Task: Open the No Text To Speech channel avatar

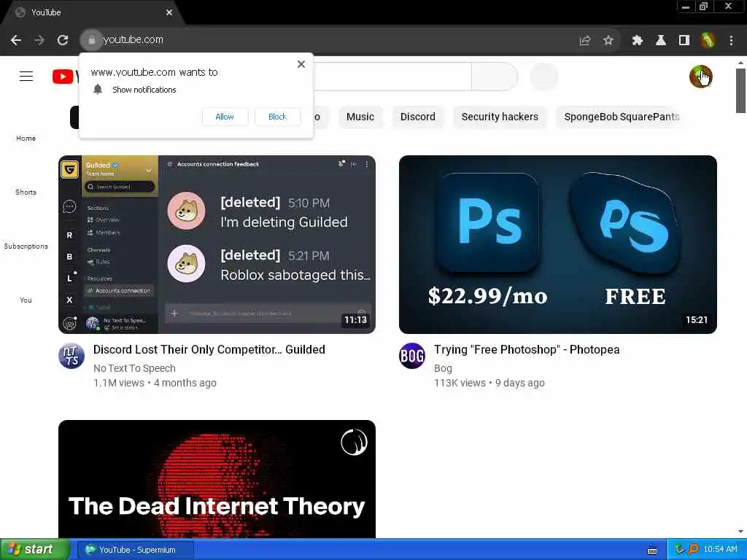Action: pyautogui.click(x=71, y=356)
